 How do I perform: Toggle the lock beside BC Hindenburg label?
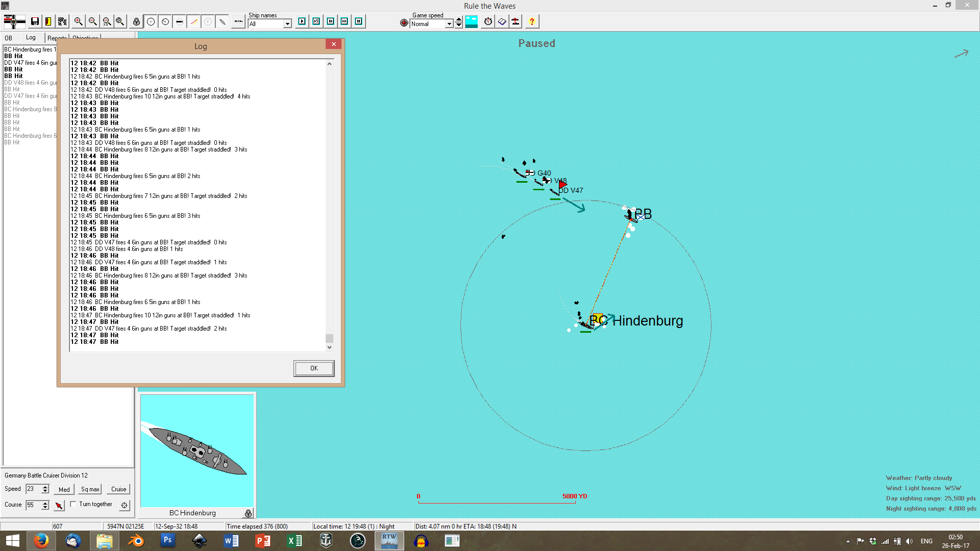(x=248, y=513)
